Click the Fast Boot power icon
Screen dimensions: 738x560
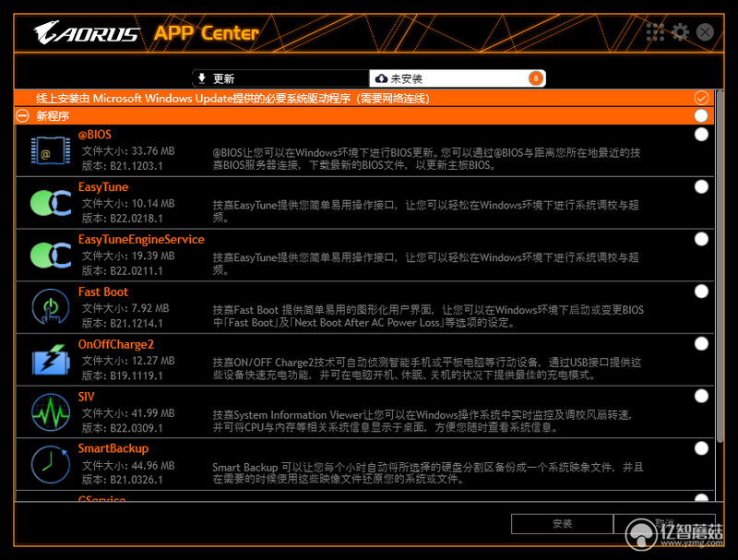(x=51, y=307)
